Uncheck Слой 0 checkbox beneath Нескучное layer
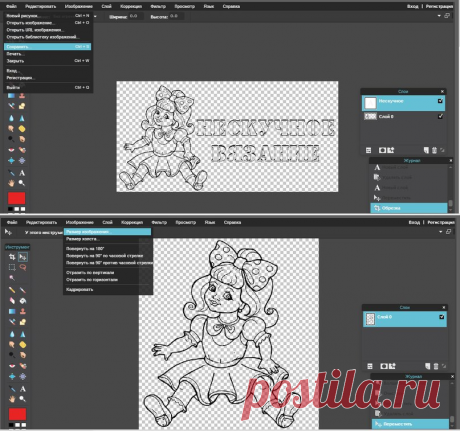460x431 pixels. point(440,116)
